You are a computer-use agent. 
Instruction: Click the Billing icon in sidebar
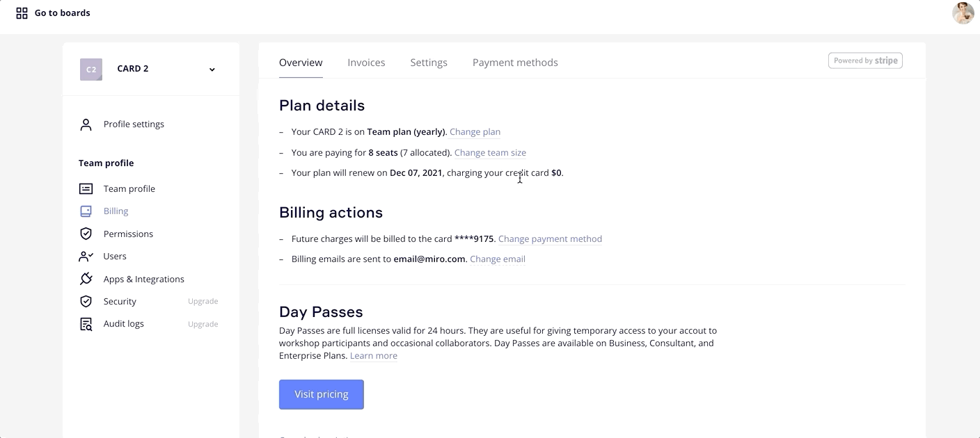86,211
